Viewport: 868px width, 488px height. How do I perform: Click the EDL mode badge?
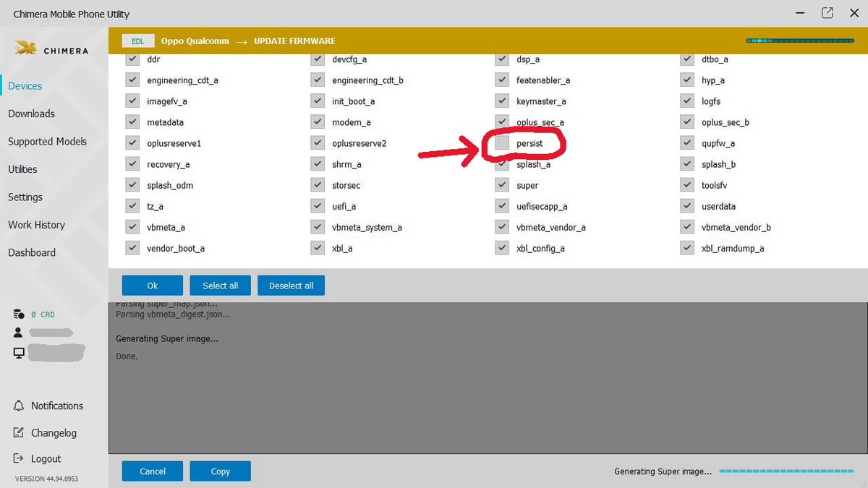[x=137, y=41]
